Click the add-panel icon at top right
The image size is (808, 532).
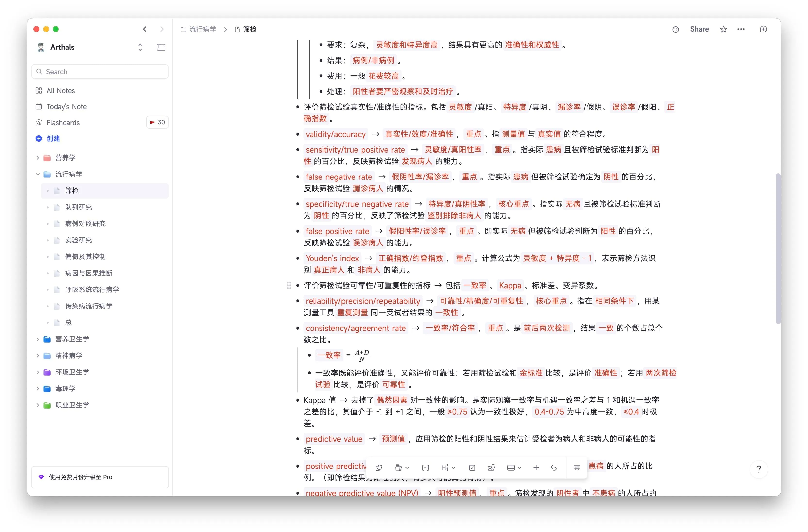pos(763,30)
